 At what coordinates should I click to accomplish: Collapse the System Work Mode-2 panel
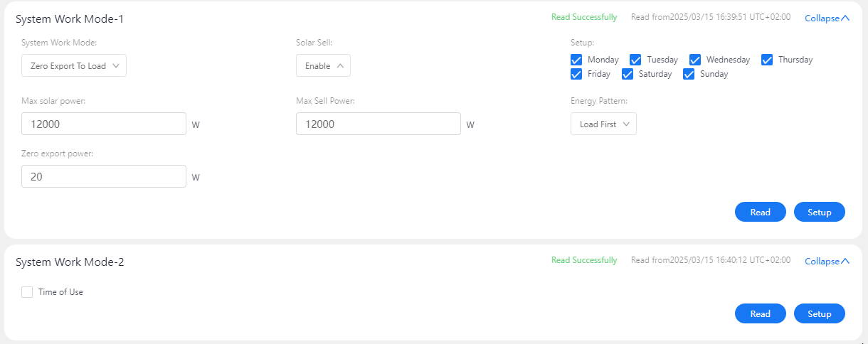pyautogui.click(x=827, y=262)
